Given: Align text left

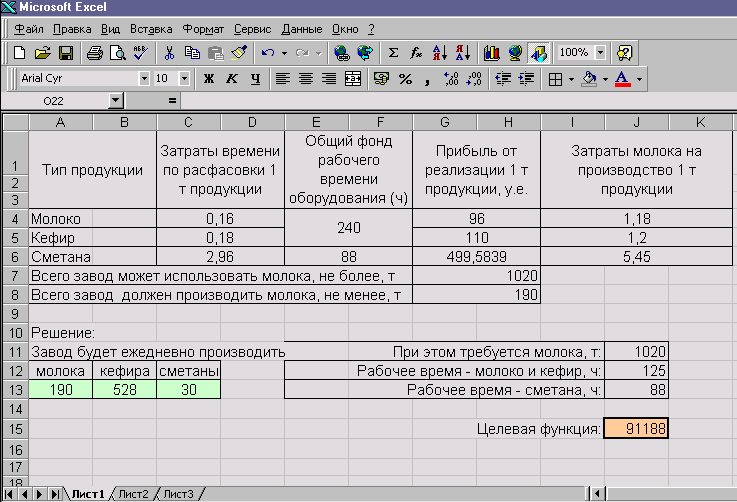Looking at the screenshot, I should [x=282, y=78].
